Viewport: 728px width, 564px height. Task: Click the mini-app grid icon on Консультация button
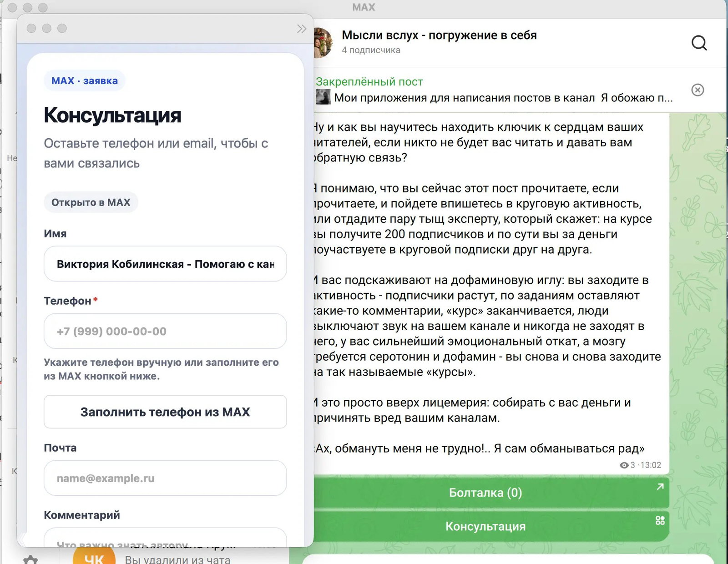(x=660, y=520)
